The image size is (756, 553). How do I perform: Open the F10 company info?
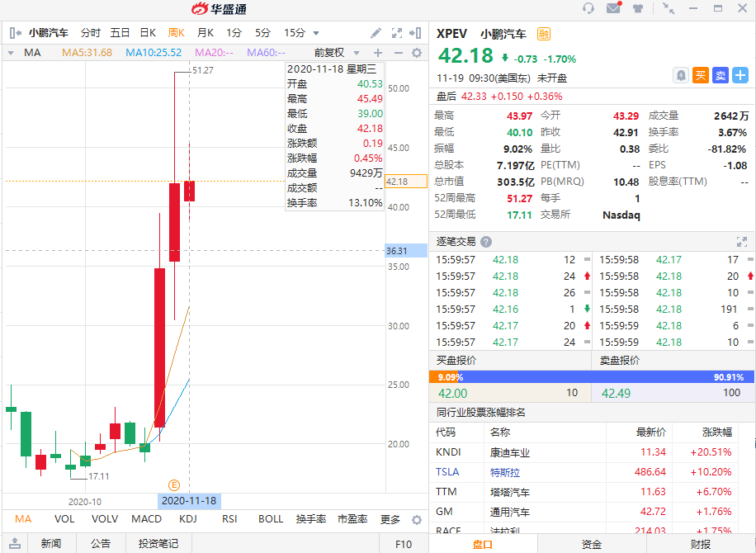[404, 544]
